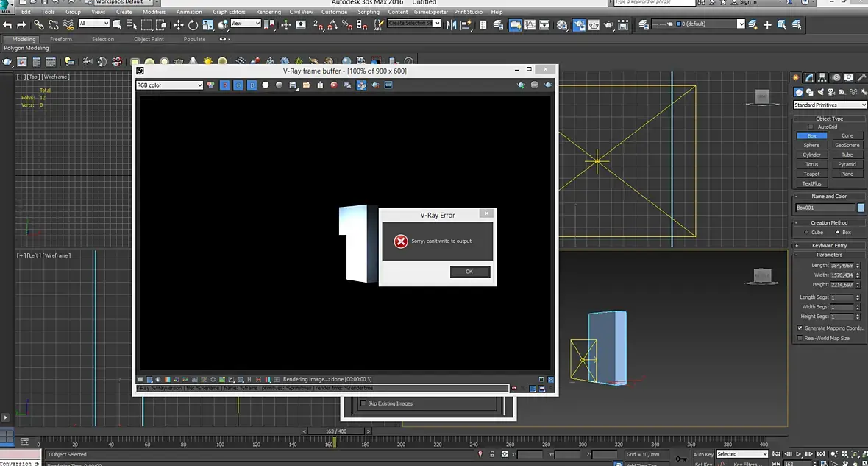Viewport: 868px width, 466px height.
Task: Click the Mirror tool icon
Action: [x=452, y=24]
